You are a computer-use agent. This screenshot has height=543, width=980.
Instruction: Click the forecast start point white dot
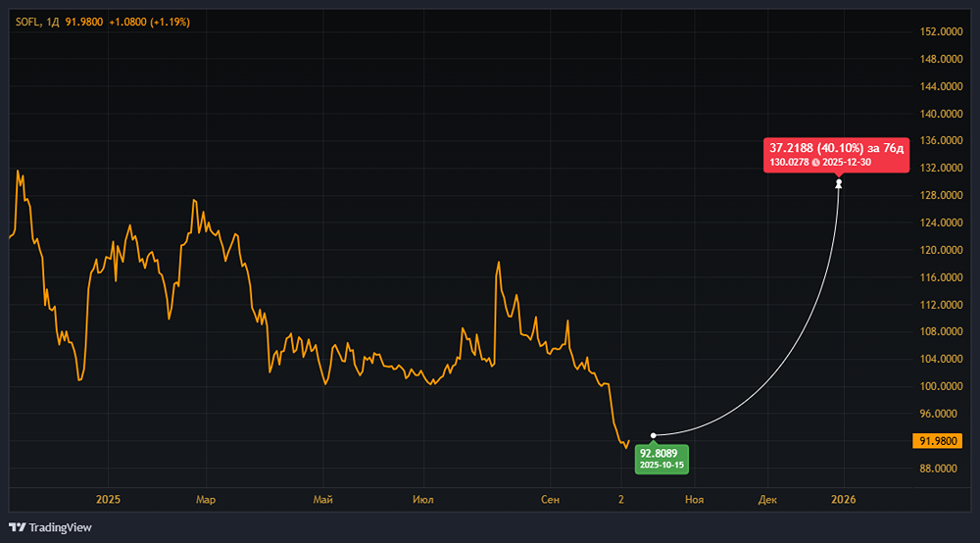point(653,435)
